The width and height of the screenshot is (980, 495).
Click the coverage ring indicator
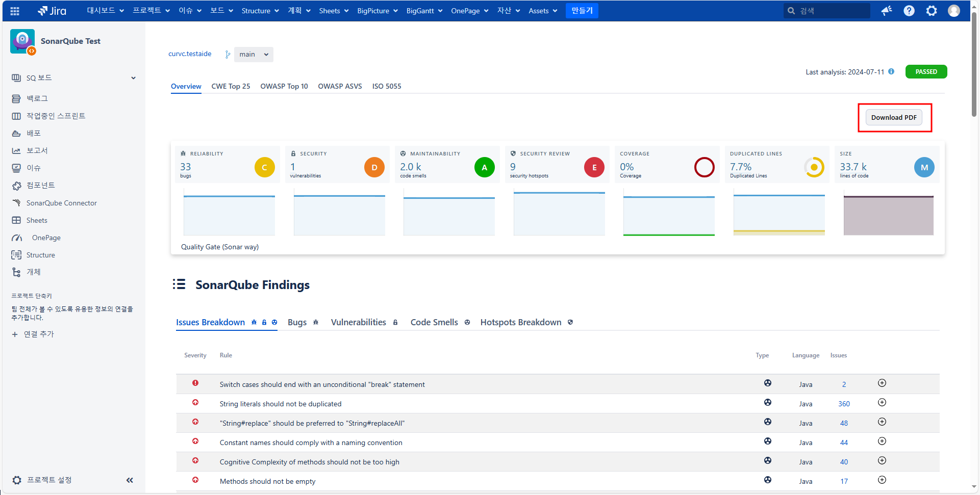[x=705, y=167]
